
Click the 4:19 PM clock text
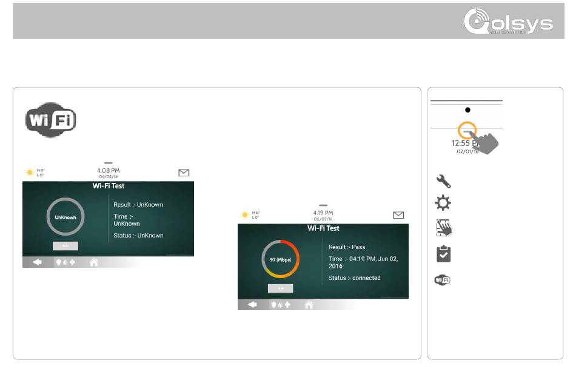click(323, 213)
